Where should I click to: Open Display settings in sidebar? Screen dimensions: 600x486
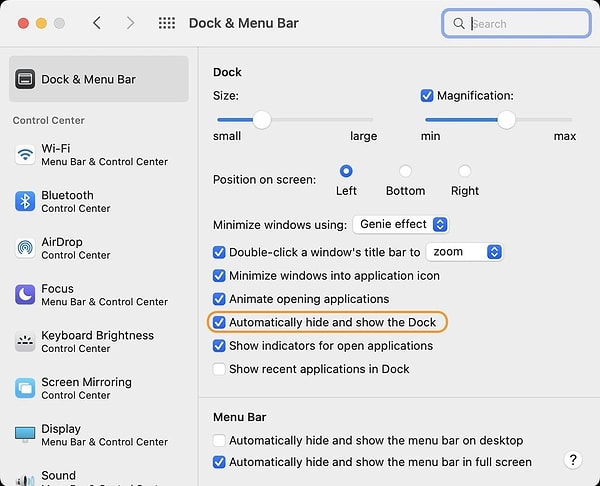[x=99, y=435]
